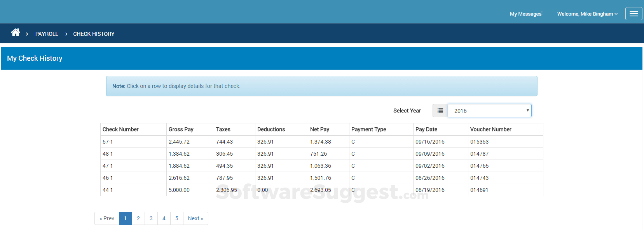Go to the home icon in breadcrumb
The image size is (644, 230).
16,33
